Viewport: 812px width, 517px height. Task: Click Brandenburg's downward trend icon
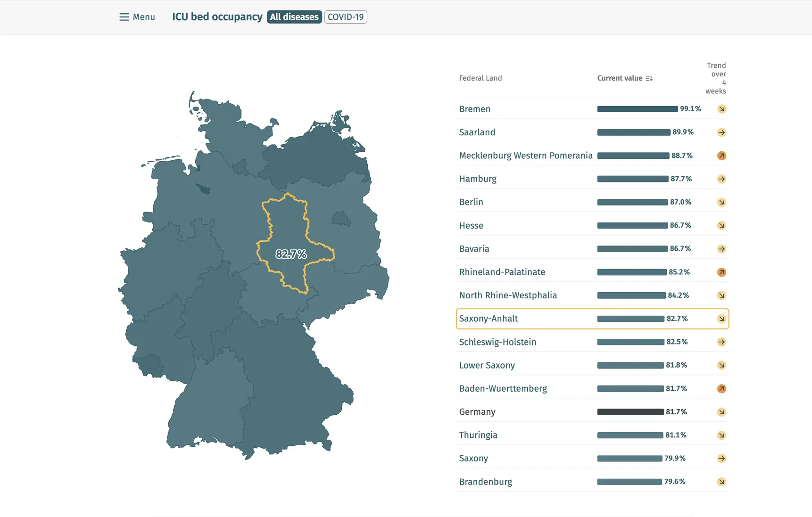pyautogui.click(x=721, y=482)
